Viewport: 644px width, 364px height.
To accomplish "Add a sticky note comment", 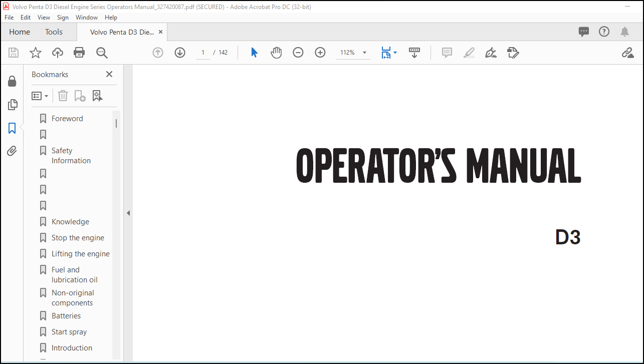I will [x=447, y=53].
